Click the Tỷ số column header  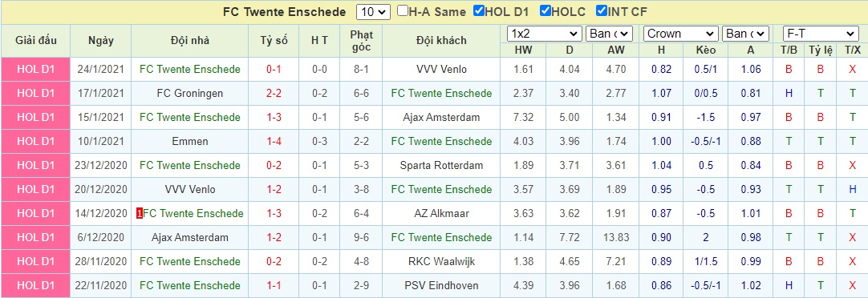[274, 40]
